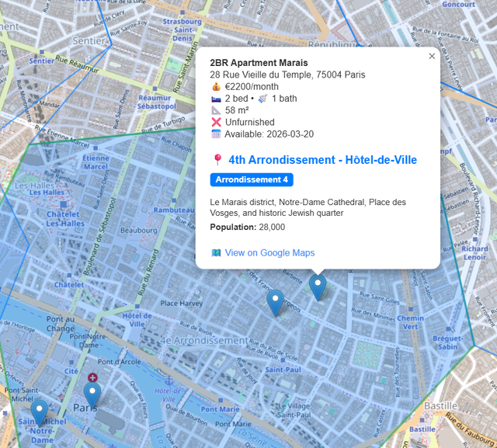Select map marker under the popup tip
497x448 pixels.
(x=318, y=287)
